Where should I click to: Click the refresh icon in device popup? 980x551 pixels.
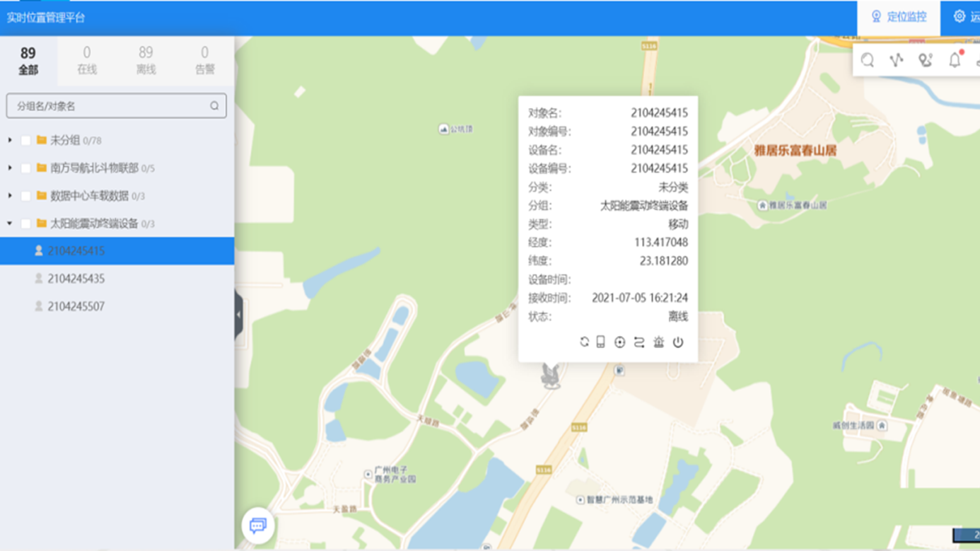coord(584,342)
